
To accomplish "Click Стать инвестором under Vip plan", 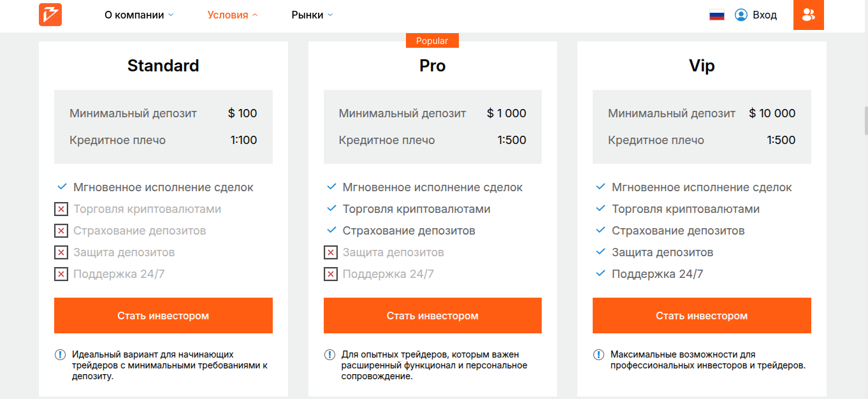I will tap(702, 316).
